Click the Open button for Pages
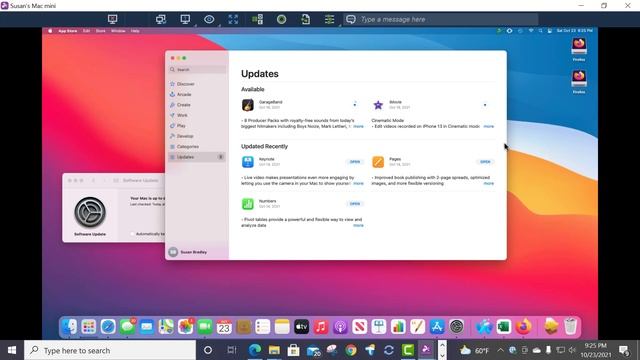Viewport: 640px width, 360px height. pyautogui.click(x=485, y=162)
